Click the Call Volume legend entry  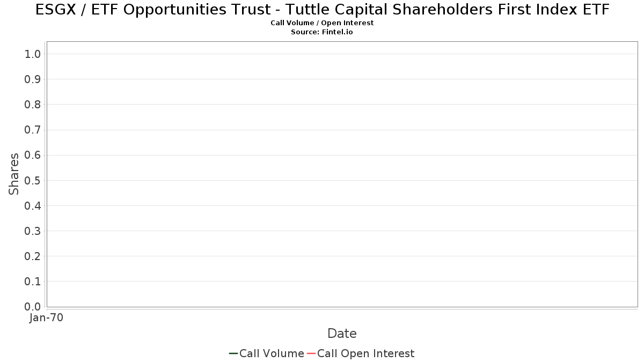click(x=267, y=353)
